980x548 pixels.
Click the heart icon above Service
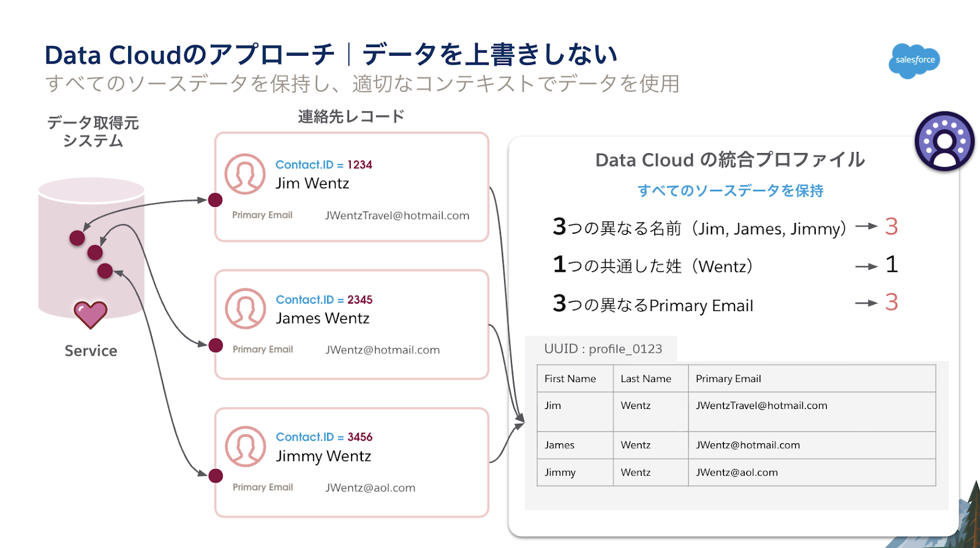91,315
